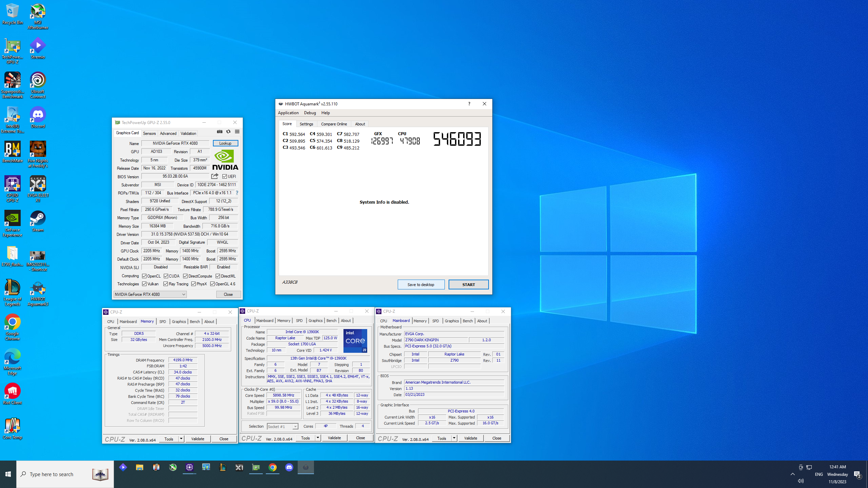Open the EVGA ELEET X1 desktop icon
The image size is (868, 488).
coord(38,189)
